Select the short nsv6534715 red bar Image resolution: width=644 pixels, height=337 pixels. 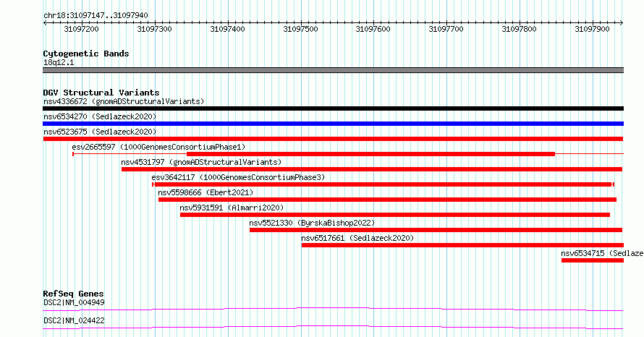[x=593, y=260]
